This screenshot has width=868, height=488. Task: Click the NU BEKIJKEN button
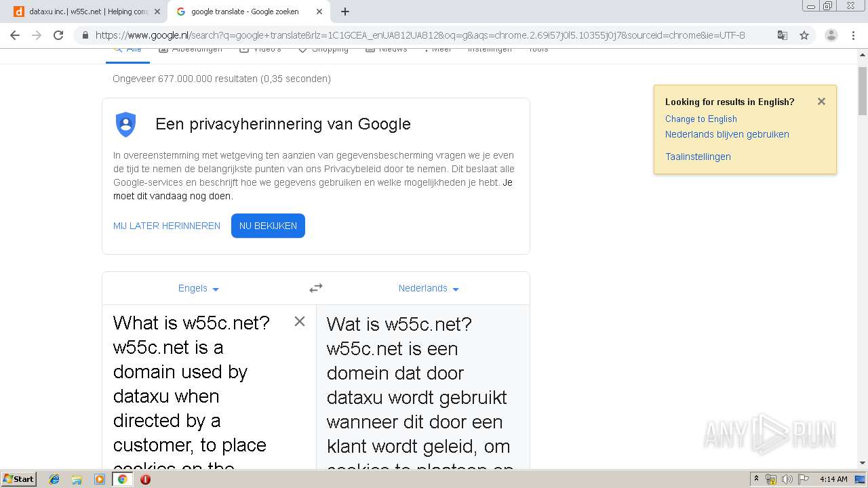(268, 226)
